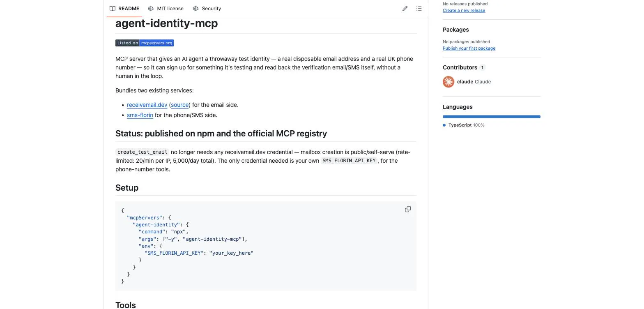Click the Setup heading

pos(127,188)
